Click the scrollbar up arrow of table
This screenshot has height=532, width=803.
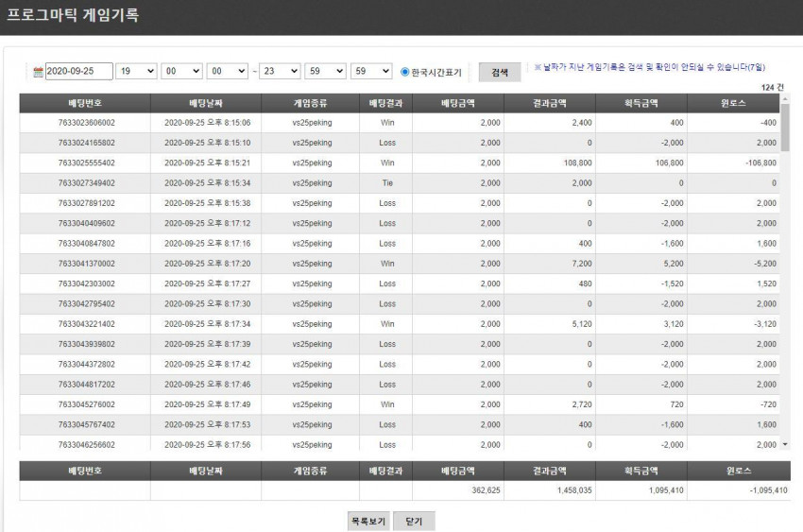click(785, 98)
